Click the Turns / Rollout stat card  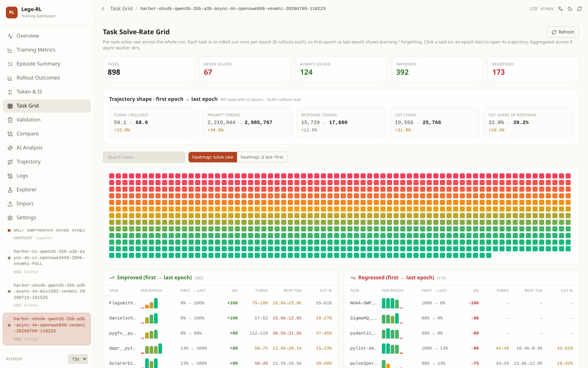[154, 123]
